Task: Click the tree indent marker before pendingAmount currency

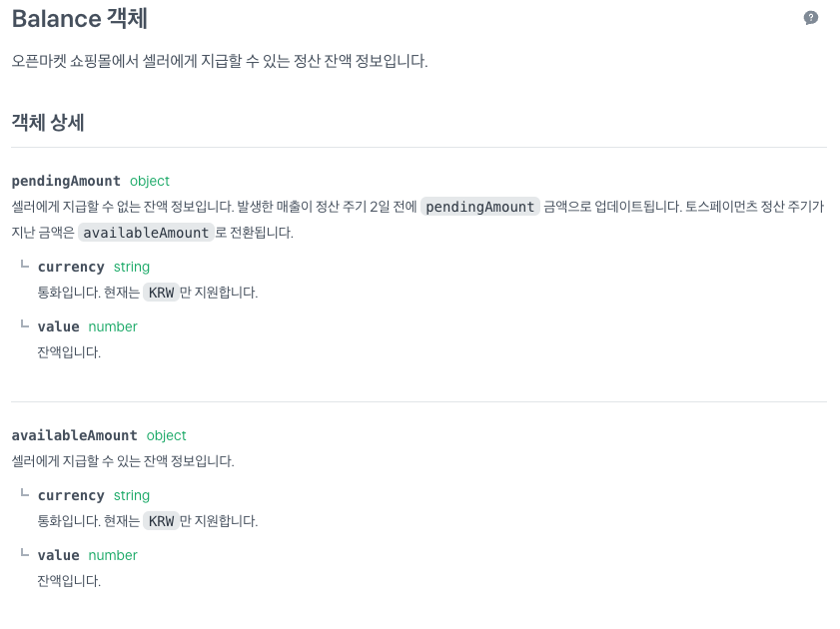Action: click(x=25, y=266)
